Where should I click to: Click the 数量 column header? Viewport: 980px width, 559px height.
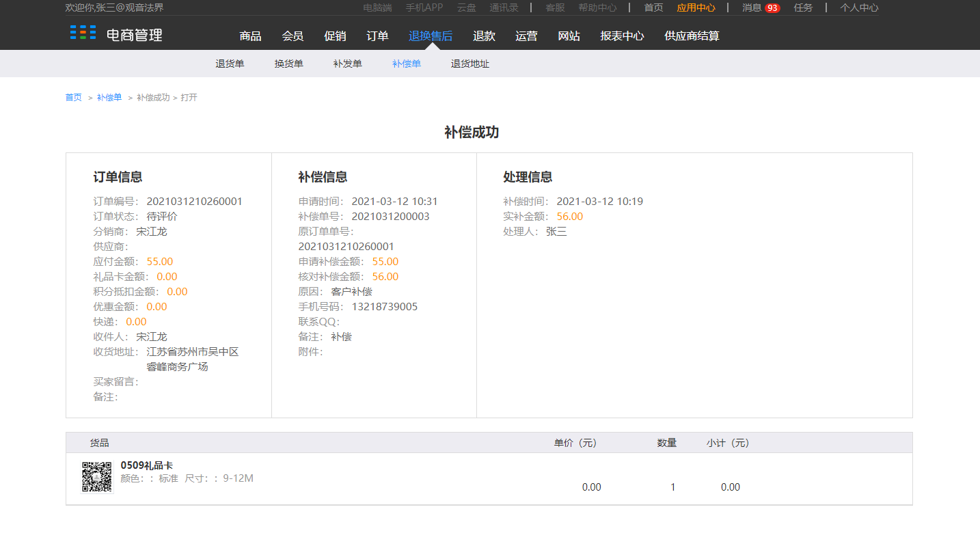pos(667,443)
